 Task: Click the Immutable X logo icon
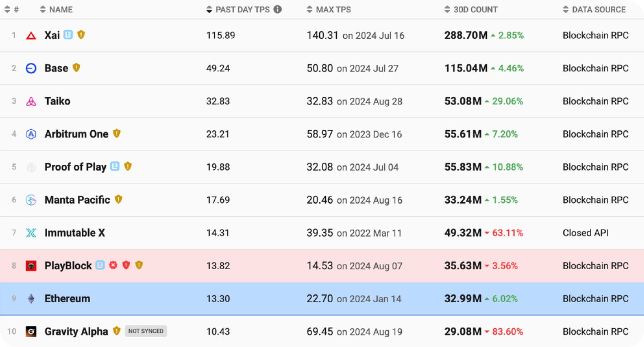pyautogui.click(x=31, y=233)
